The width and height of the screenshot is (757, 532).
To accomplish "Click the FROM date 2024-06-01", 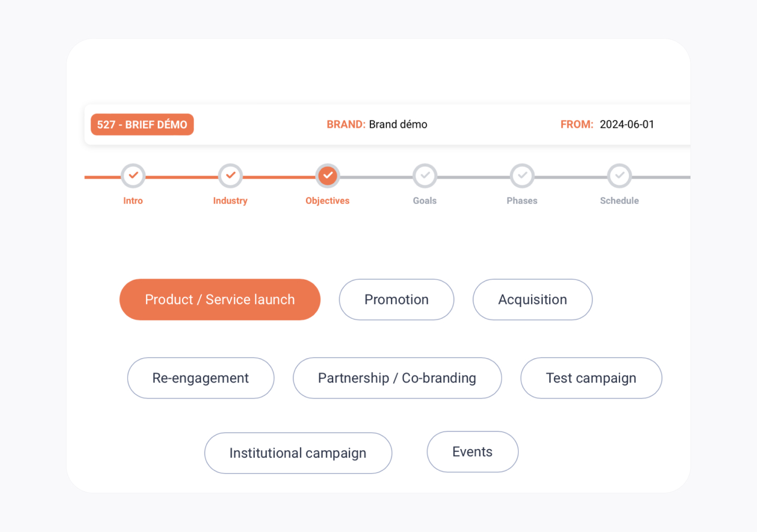I will pos(627,124).
